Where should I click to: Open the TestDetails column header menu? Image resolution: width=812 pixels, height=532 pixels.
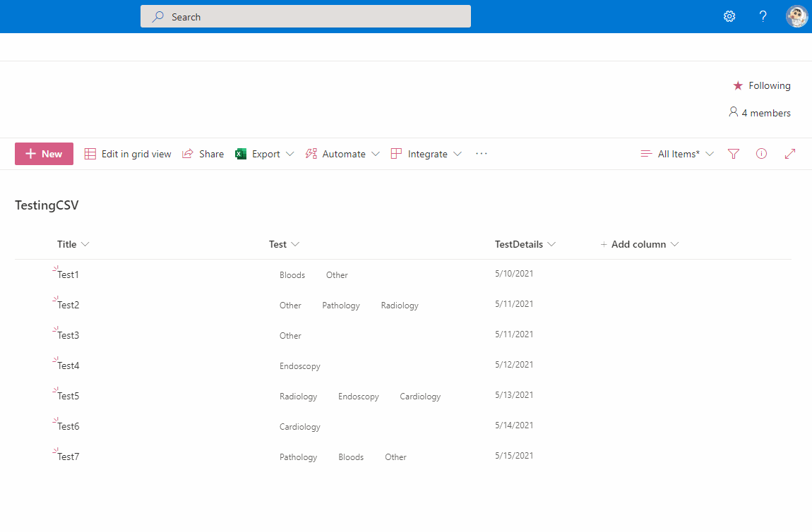[525, 244]
